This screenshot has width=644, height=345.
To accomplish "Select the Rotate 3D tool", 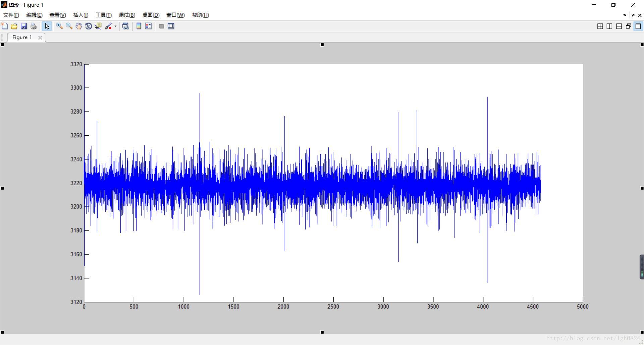I will [x=89, y=26].
